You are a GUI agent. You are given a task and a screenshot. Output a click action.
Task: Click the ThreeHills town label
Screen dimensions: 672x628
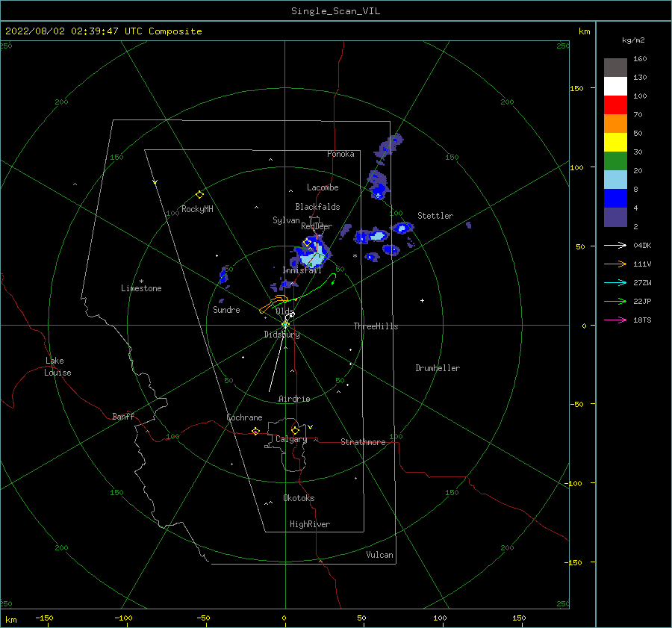point(376,326)
